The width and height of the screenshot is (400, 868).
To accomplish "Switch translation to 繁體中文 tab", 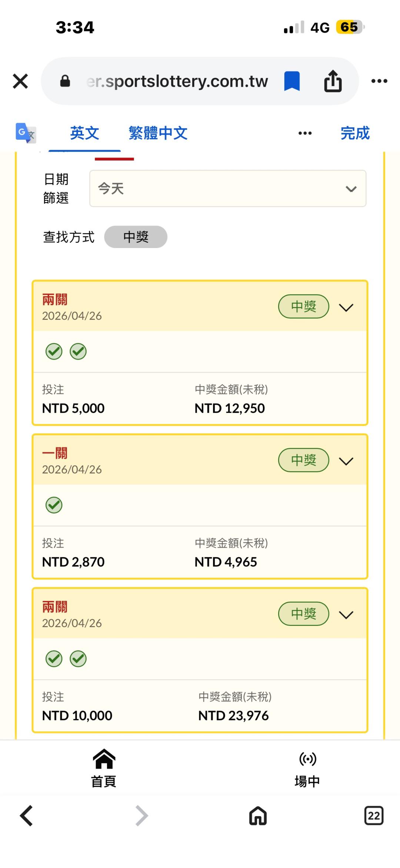I will click(158, 133).
